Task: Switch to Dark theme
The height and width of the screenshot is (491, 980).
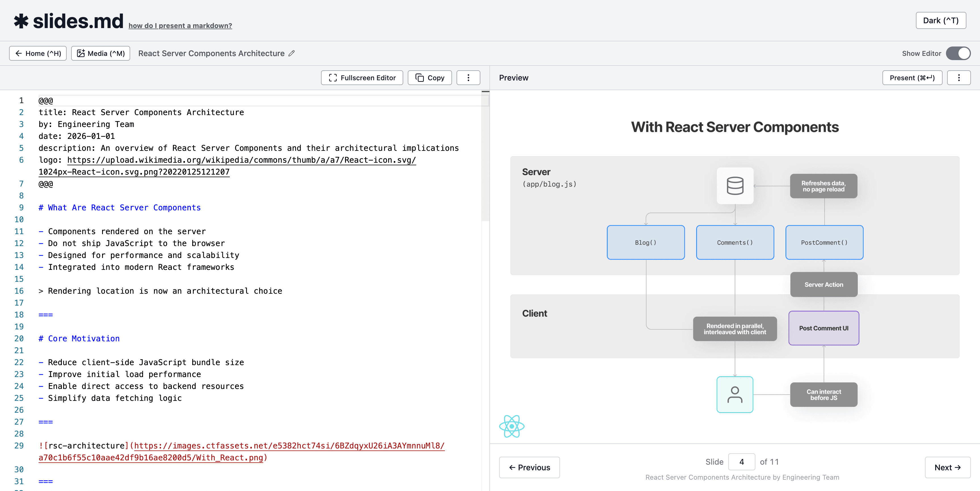Action: (940, 20)
